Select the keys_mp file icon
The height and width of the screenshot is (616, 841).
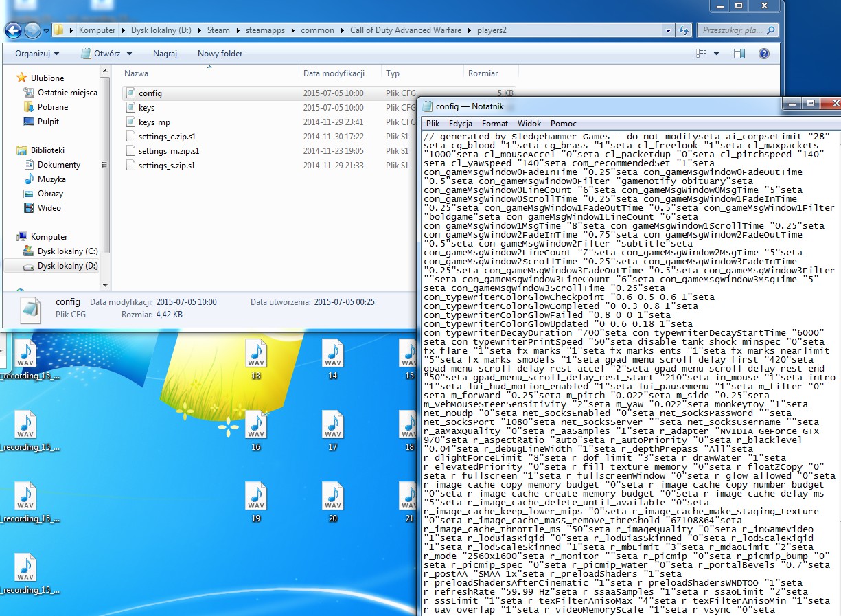pos(131,122)
